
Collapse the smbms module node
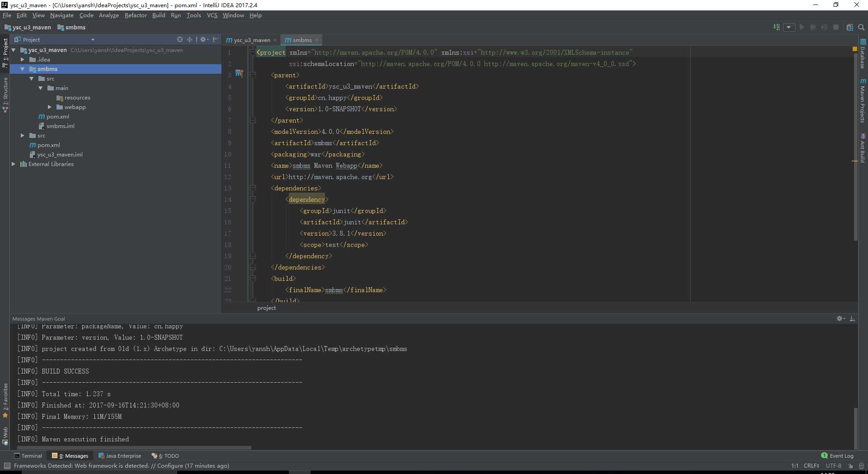tap(23, 69)
